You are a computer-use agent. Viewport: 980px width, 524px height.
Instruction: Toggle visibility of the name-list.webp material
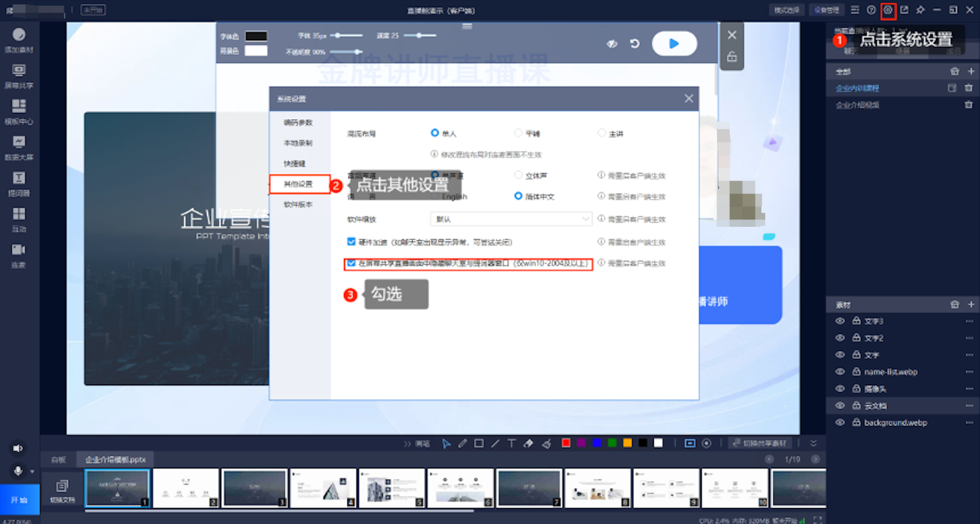point(840,371)
